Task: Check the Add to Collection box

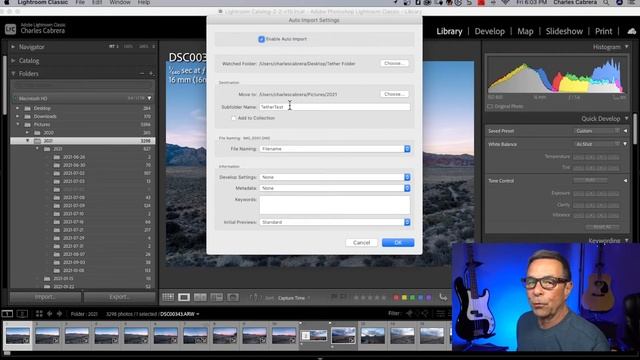Action: pyautogui.click(x=233, y=118)
